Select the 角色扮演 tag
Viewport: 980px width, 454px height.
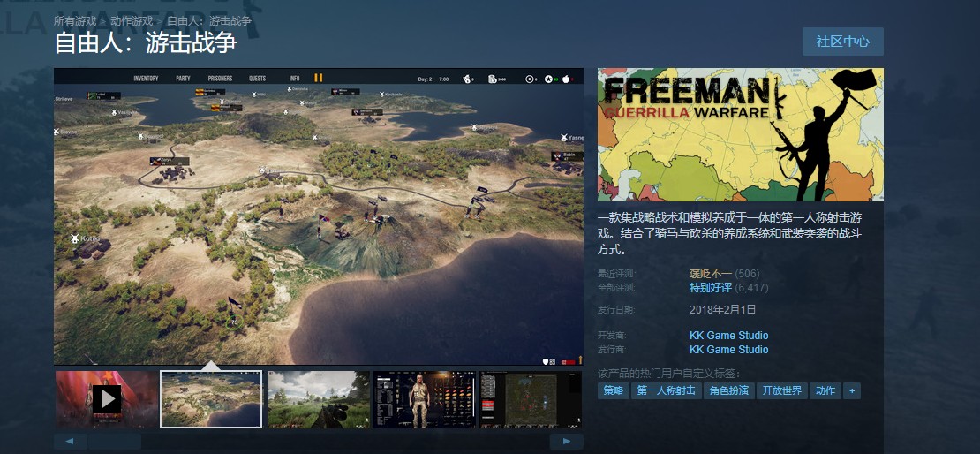pos(728,390)
